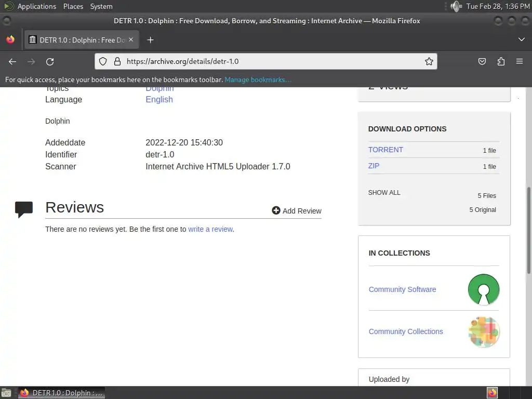This screenshot has height=399, width=532.
Task: Switch to DETR 1.0 taskbar window button
Action: pos(61,393)
